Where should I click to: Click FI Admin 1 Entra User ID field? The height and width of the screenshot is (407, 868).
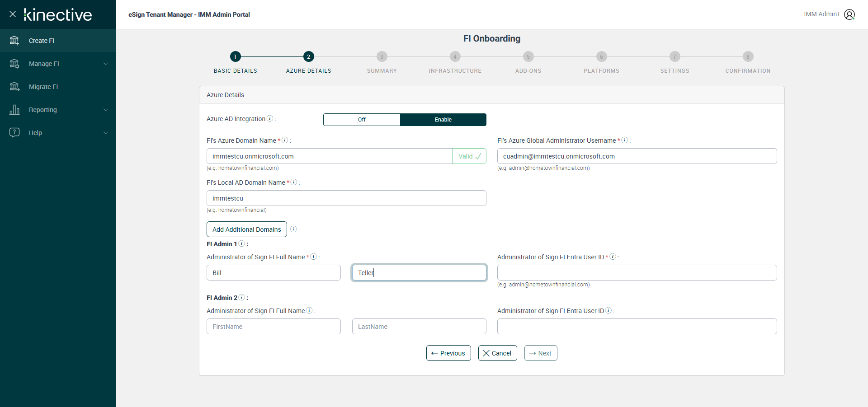[637, 273]
